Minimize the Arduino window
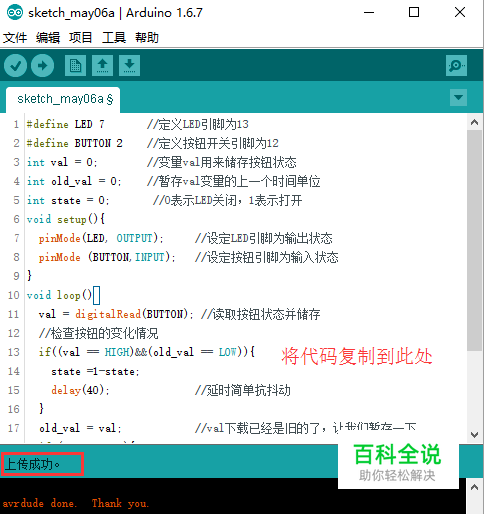484x514 pixels. 369,13
